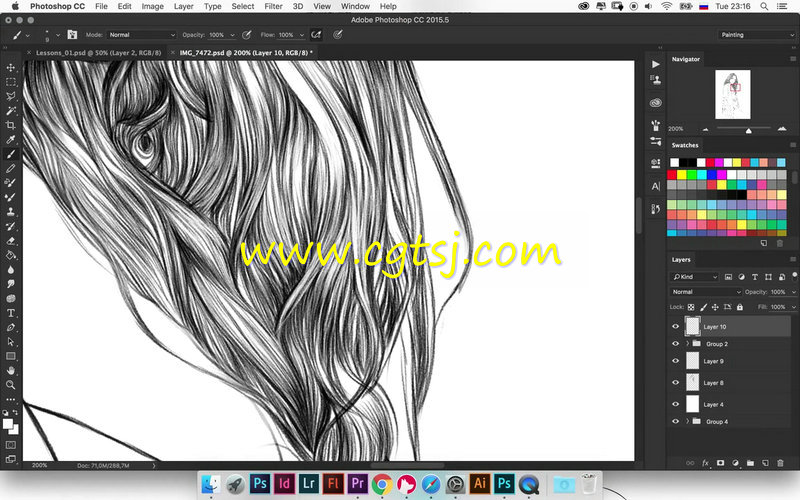The width and height of the screenshot is (800, 500).
Task: Select the Zoom tool
Action: pos(10,385)
